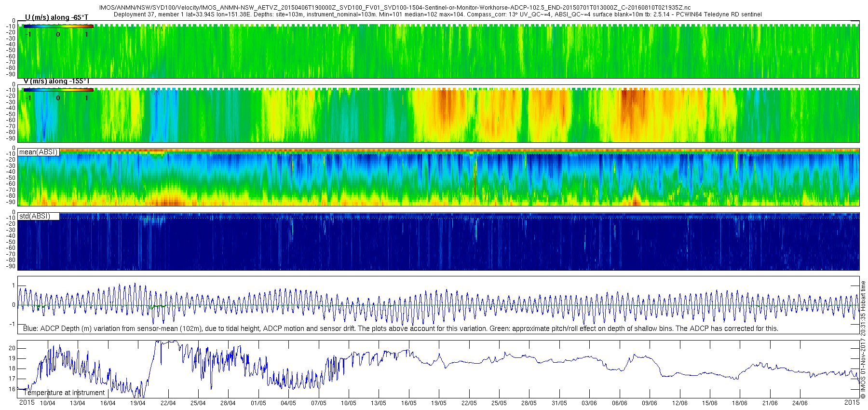Click the "Temperature at instrument" label
The image size is (868, 410).
(x=64, y=393)
